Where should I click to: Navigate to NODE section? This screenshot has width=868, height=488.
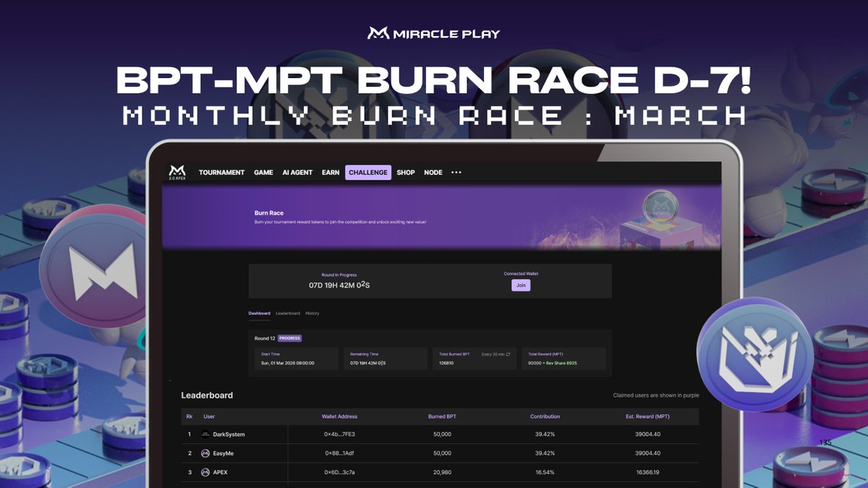point(433,173)
